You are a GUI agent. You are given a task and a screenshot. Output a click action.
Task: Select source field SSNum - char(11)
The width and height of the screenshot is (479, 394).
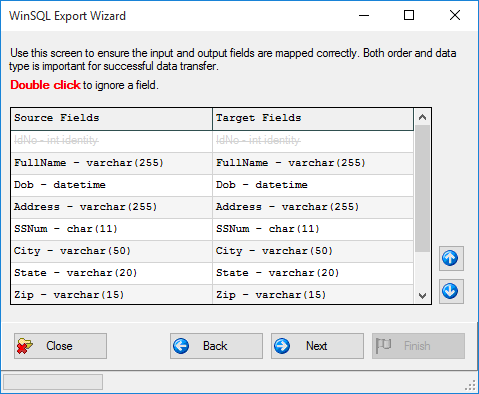click(x=112, y=229)
